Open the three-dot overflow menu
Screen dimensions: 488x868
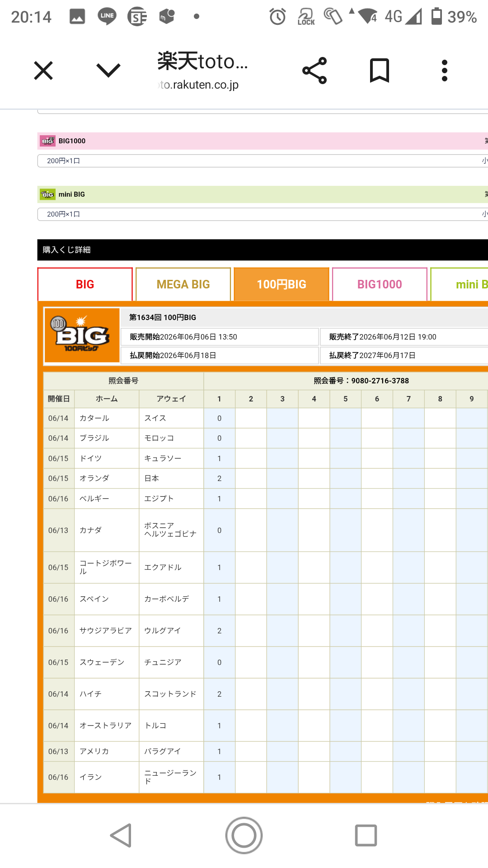[445, 71]
